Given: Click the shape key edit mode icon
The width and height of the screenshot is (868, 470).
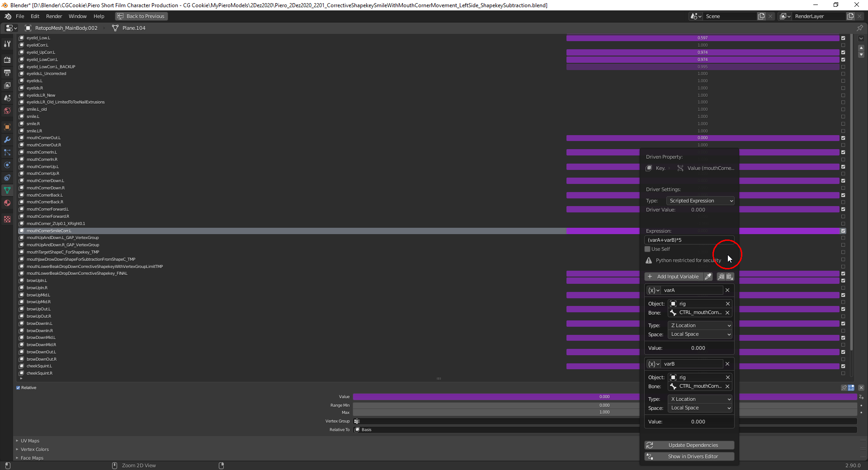Looking at the screenshot, I should click(851, 388).
